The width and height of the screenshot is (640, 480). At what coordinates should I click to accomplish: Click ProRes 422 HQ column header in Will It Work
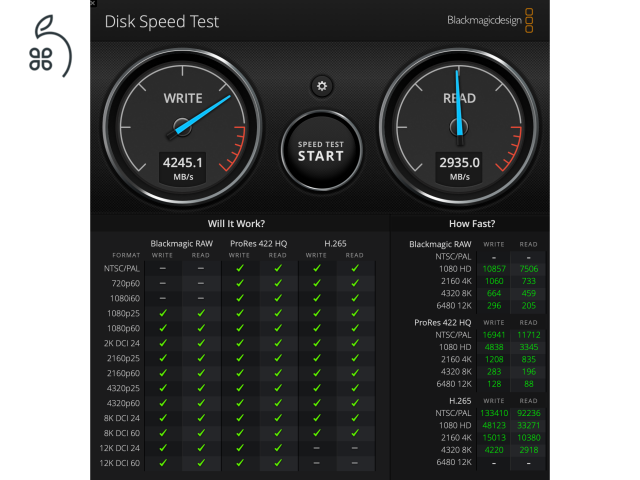pos(258,244)
